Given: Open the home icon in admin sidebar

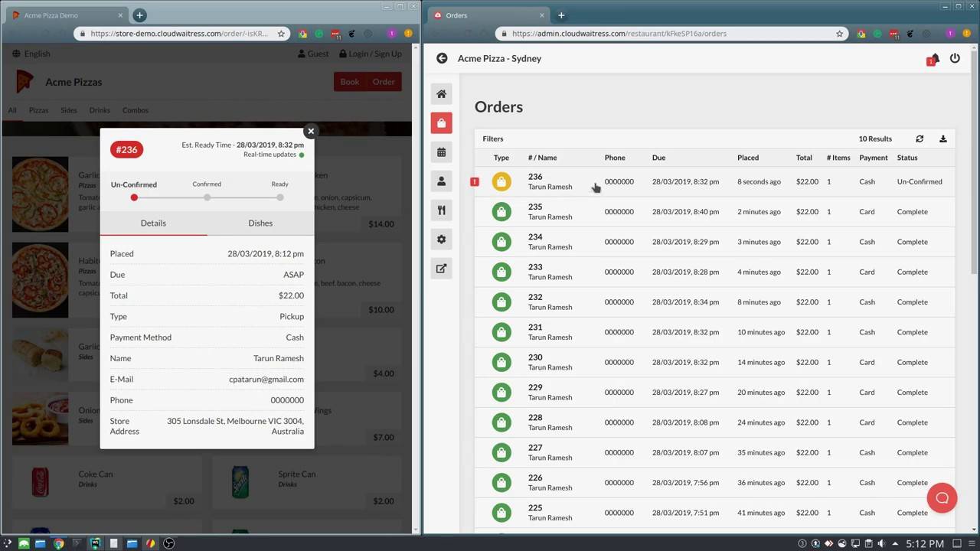Looking at the screenshot, I should click(441, 94).
